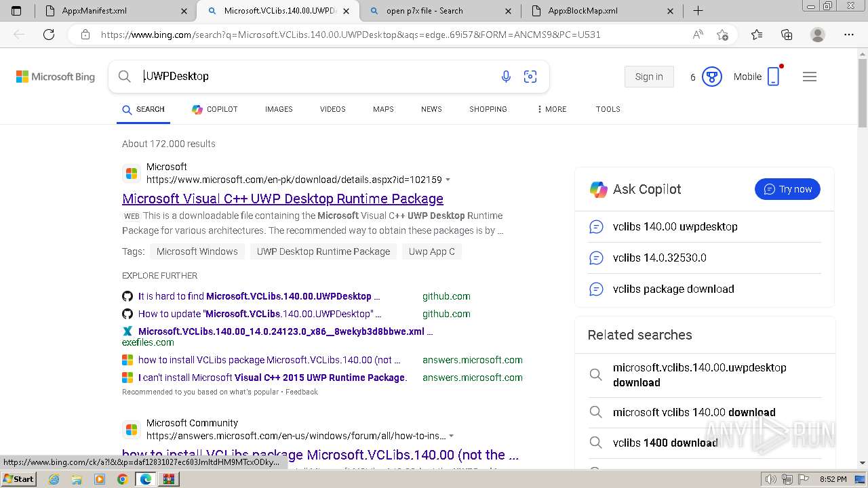Open Chrome from the taskbar
The height and width of the screenshot is (488, 868).
(x=122, y=479)
